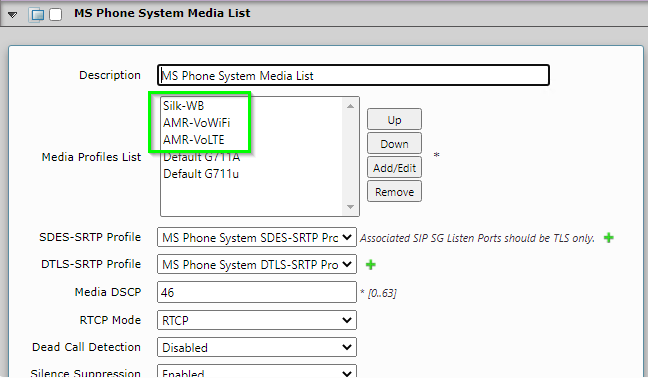Tick the checkbox in the header row

55,14
